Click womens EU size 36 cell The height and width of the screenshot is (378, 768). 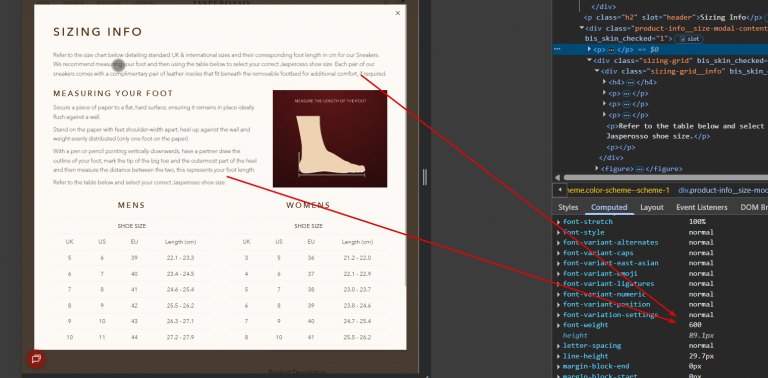pos(311,258)
